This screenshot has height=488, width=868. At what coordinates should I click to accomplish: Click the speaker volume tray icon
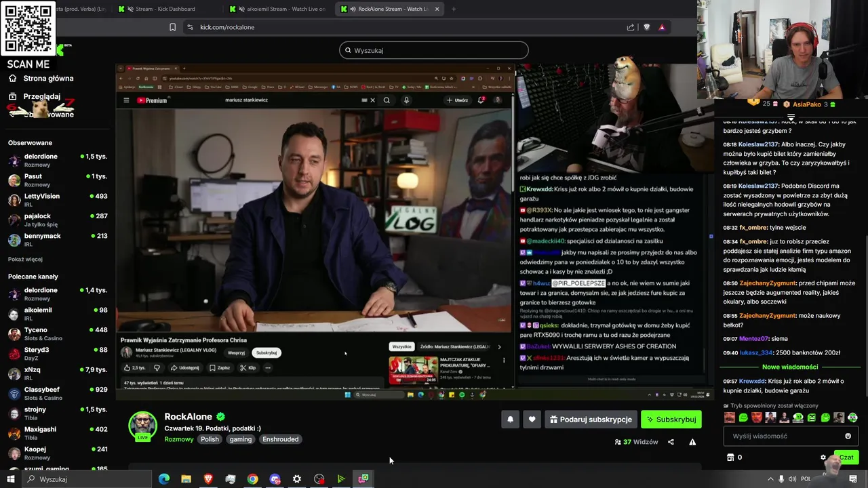click(792, 479)
